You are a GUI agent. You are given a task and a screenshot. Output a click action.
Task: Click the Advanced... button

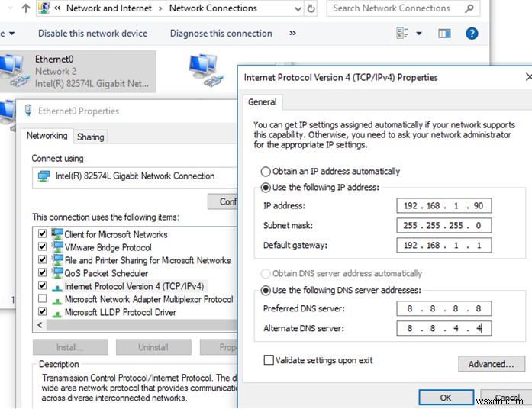coord(492,364)
